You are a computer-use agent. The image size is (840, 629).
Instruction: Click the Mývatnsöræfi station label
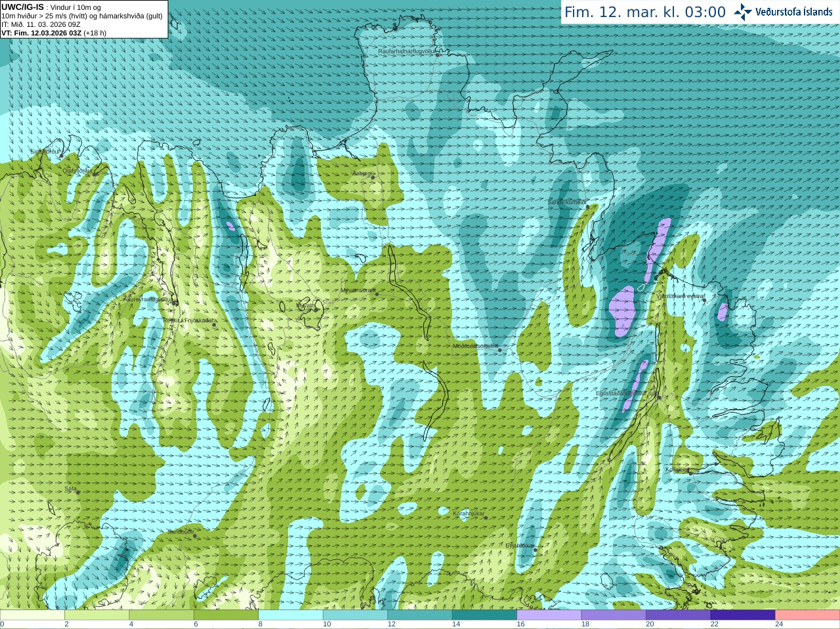tap(358, 290)
